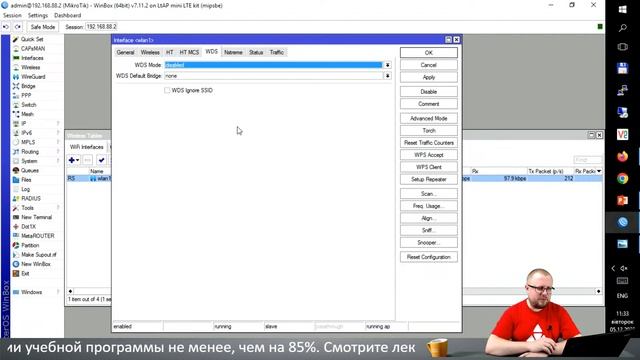Open Partition in sidebar
Screen dimensions: 640x360
pyautogui.click(x=30, y=245)
